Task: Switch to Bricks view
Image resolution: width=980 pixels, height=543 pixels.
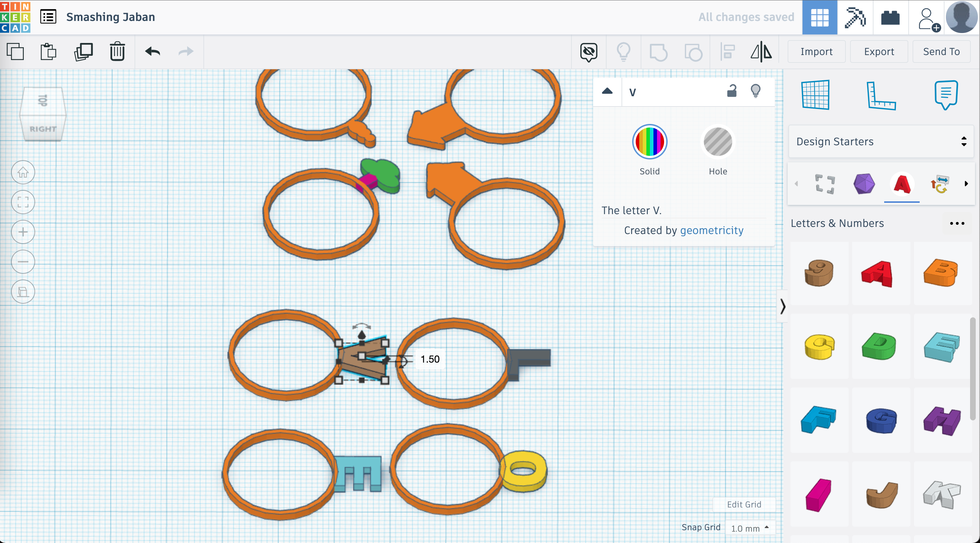Action: tap(890, 17)
